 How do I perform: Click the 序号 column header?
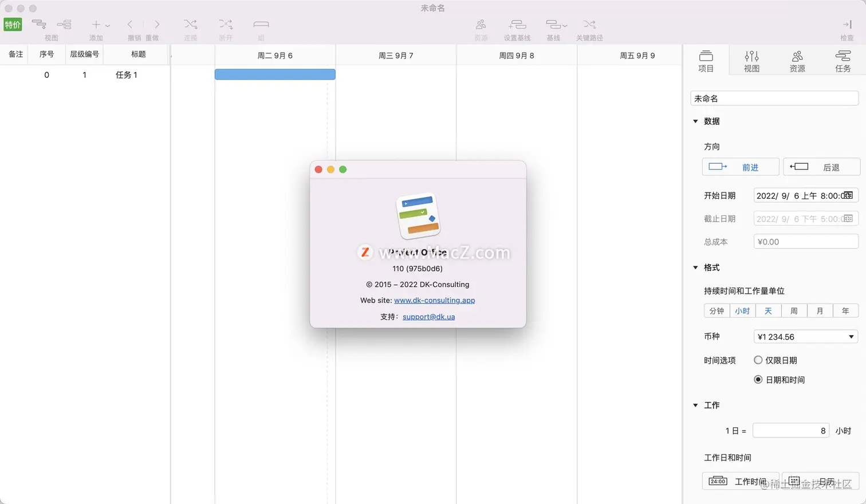47,54
